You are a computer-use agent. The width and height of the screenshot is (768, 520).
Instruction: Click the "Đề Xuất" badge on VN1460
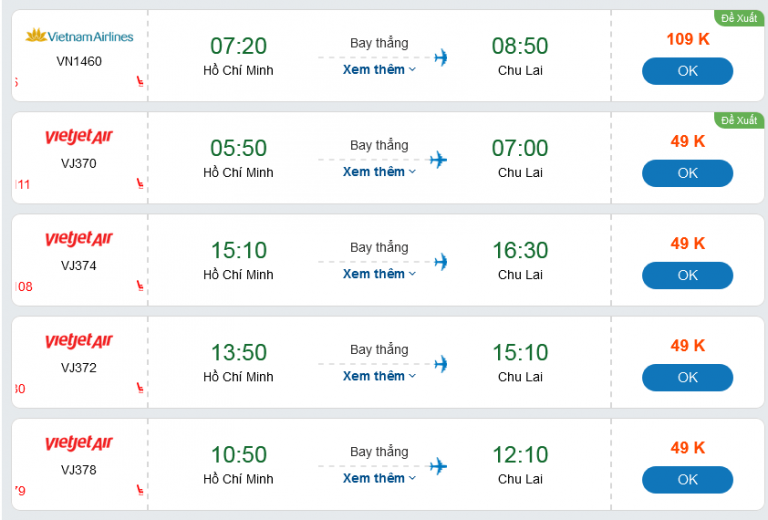click(739, 18)
